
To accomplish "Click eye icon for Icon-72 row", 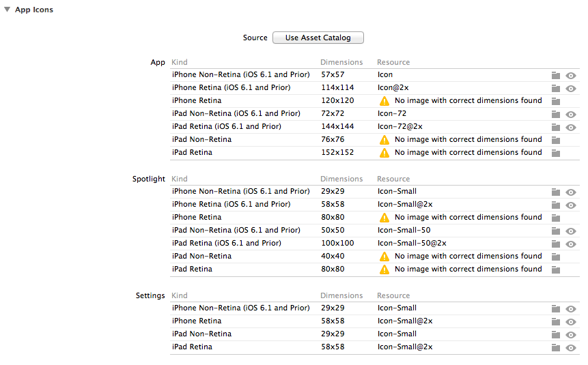I will [572, 114].
